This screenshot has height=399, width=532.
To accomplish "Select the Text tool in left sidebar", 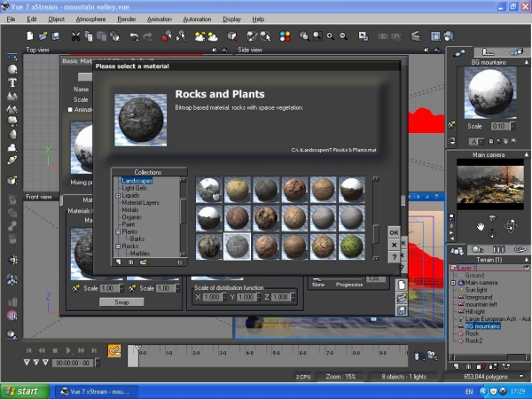I will click(x=12, y=82).
